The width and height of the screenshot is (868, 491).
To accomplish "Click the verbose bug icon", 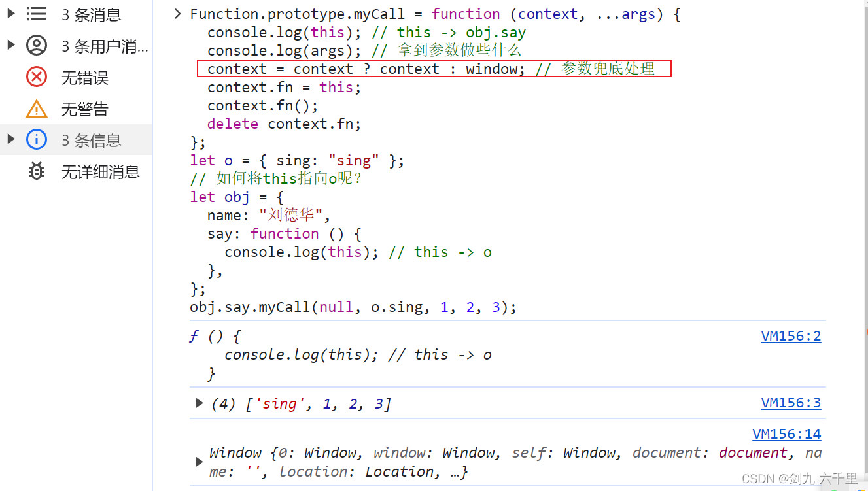I will pyautogui.click(x=37, y=171).
